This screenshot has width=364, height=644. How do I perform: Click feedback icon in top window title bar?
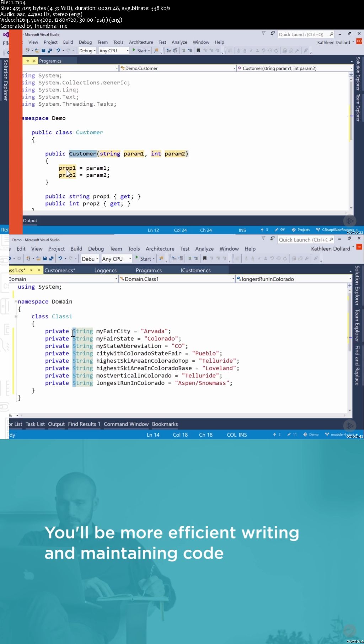click(272, 34)
